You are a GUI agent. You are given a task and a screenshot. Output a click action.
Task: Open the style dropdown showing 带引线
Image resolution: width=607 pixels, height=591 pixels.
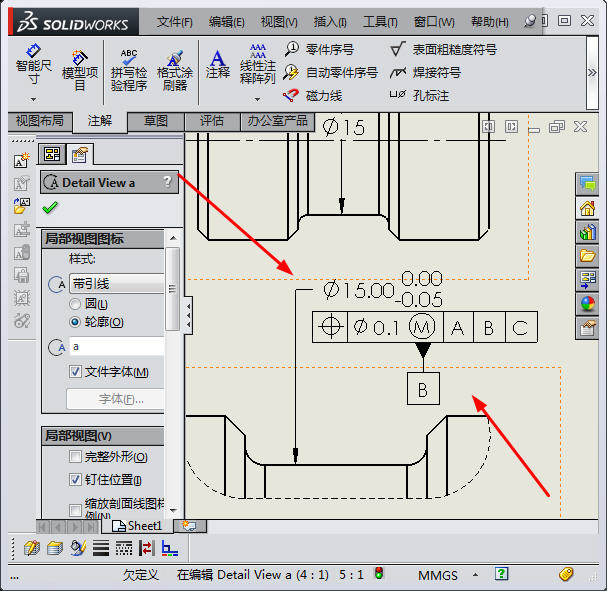116,284
